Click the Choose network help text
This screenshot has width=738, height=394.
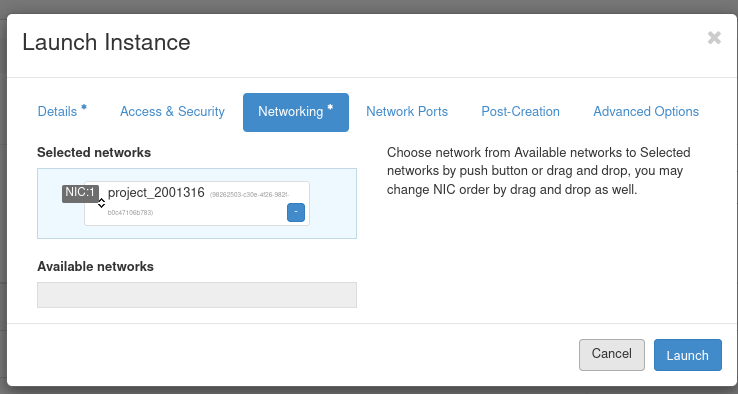pyautogui.click(x=538, y=171)
